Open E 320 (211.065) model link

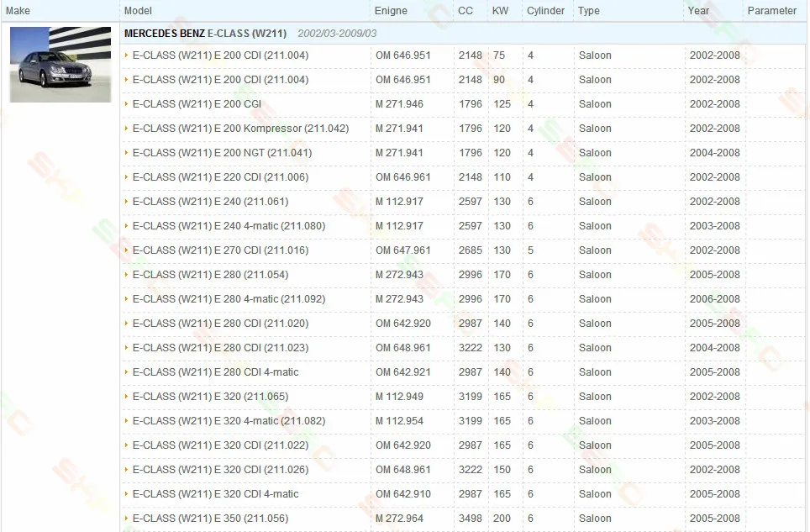tap(210, 397)
